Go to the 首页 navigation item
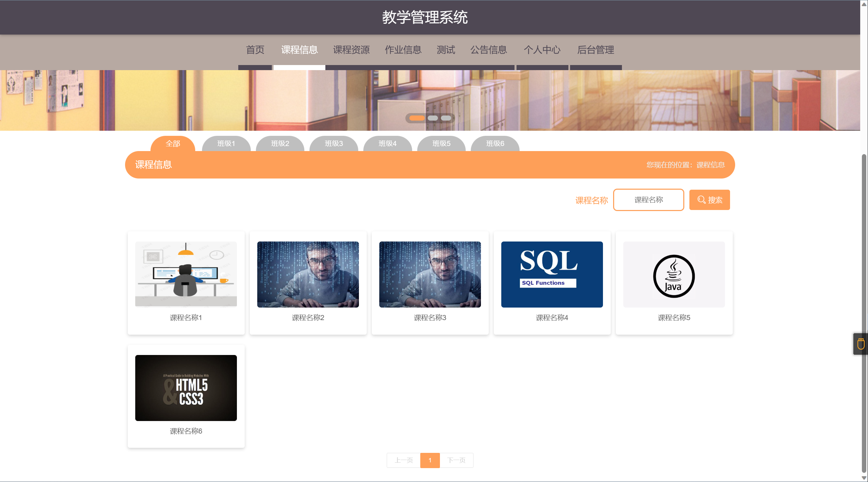This screenshot has width=868, height=482. pos(255,50)
